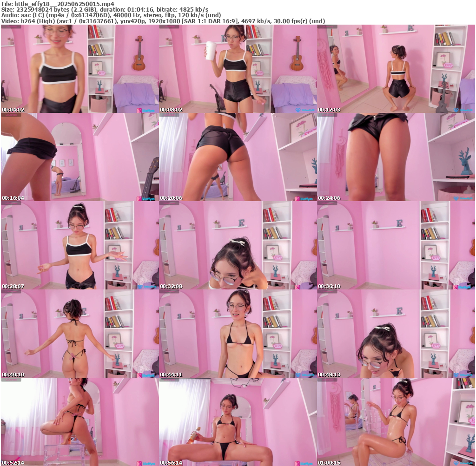The height and width of the screenshot is (466, 476).
Task: Click the frame marked 00:32:08
Action: point(238,245)
